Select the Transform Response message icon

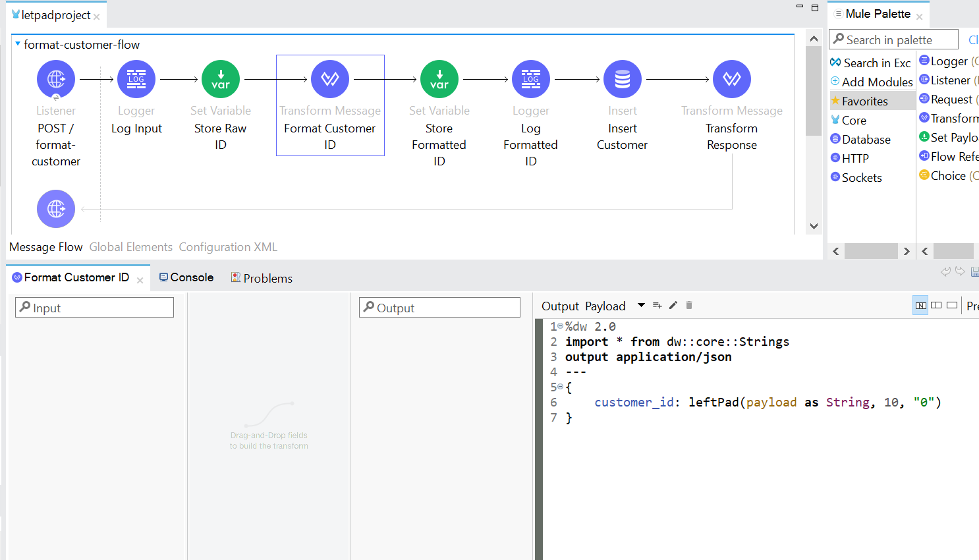[732, 79]
